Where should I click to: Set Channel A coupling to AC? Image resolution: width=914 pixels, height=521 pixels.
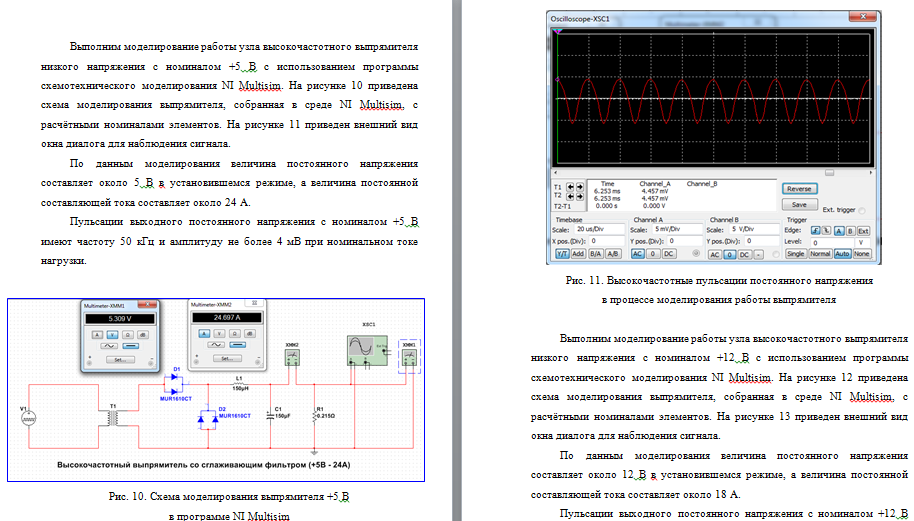[637, 254]
